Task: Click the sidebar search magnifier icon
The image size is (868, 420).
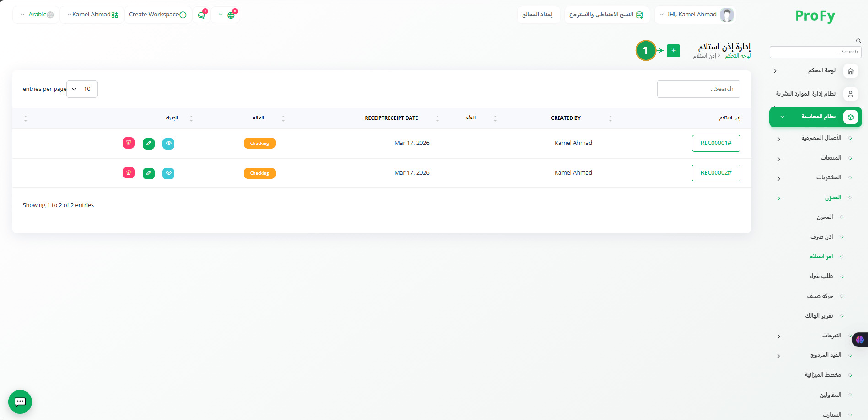Action: click(858, 41)
